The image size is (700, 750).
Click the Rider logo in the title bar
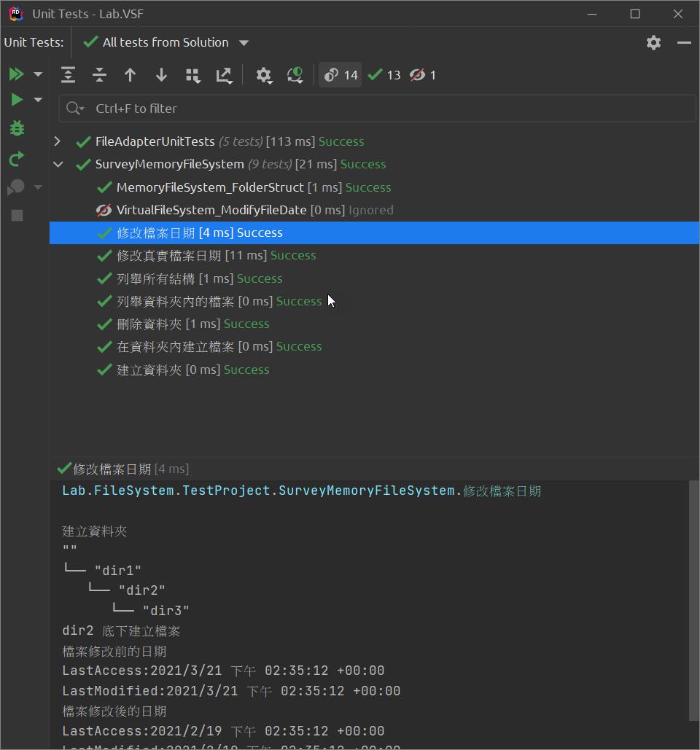coord(16,14)
